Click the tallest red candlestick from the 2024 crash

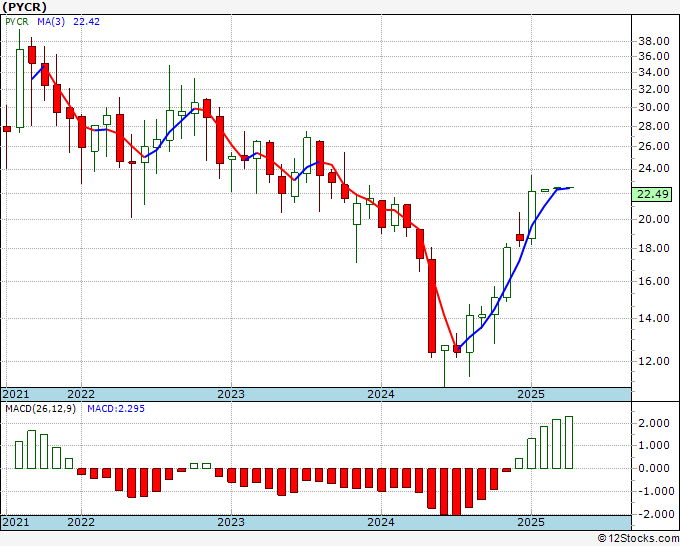click(x=432, y=306)
